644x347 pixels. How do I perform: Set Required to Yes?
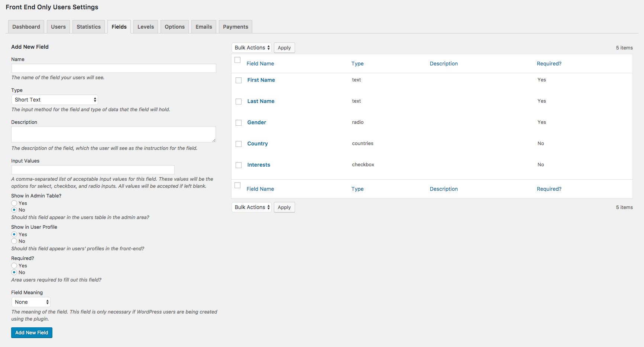[x=14, y=266]
